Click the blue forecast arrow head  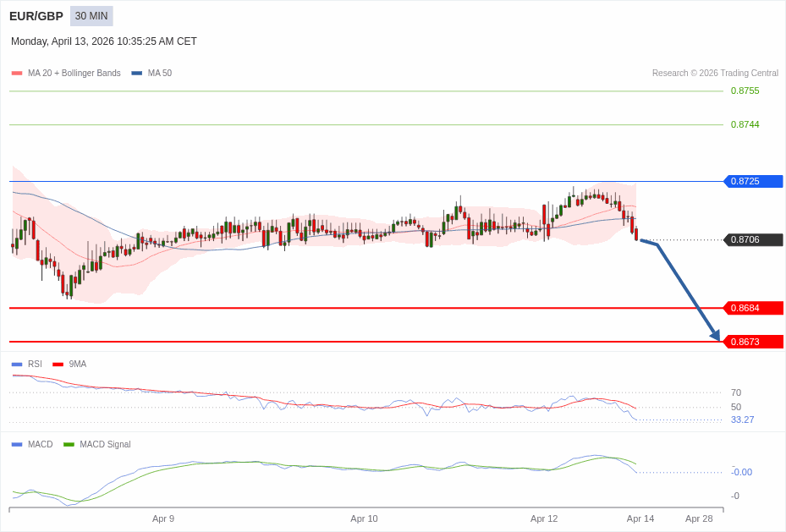pos(715,336)
